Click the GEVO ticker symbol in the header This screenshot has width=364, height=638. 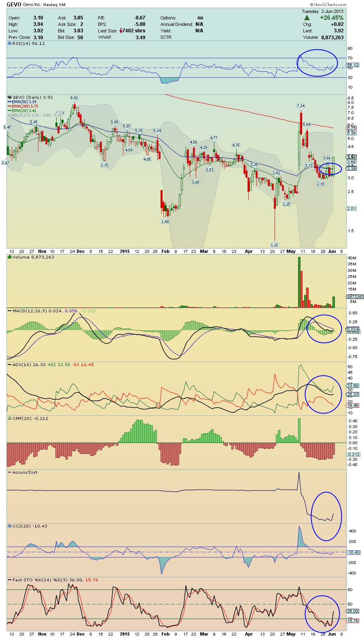14,4
